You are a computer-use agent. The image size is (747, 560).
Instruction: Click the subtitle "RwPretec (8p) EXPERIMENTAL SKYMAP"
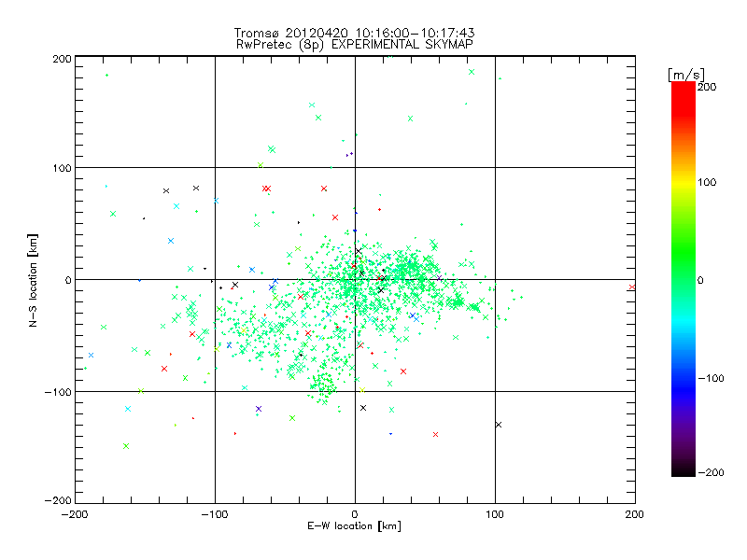point(355,44)
